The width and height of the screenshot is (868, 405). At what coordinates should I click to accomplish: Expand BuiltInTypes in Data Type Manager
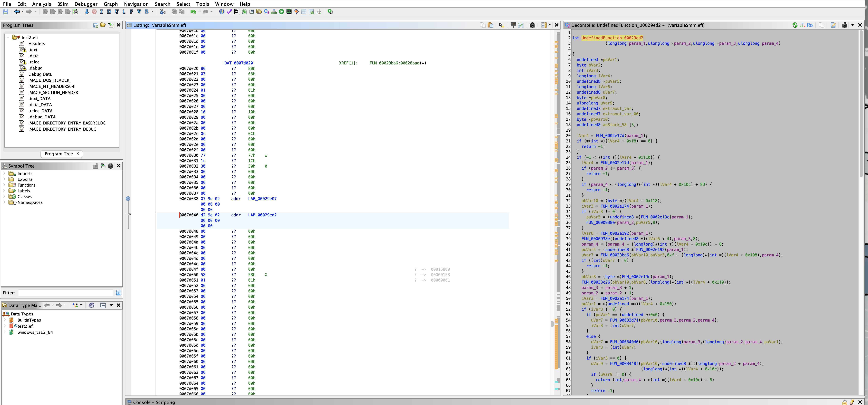point(5,320)
